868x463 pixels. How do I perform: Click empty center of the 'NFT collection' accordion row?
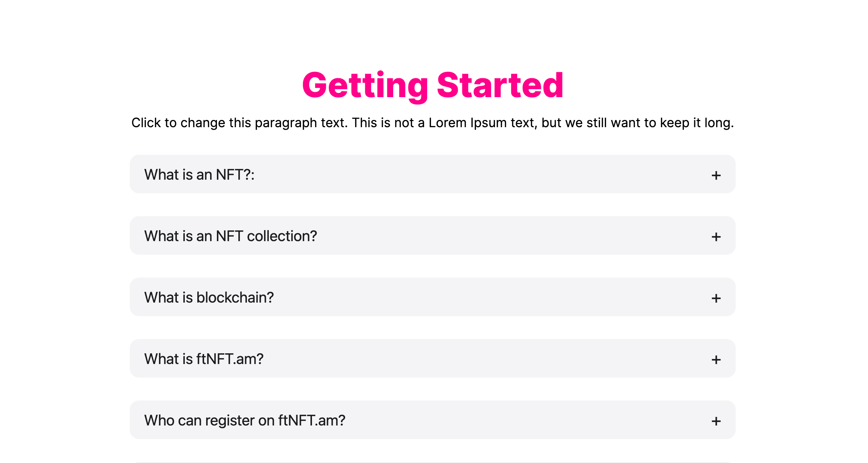point(432,235)
